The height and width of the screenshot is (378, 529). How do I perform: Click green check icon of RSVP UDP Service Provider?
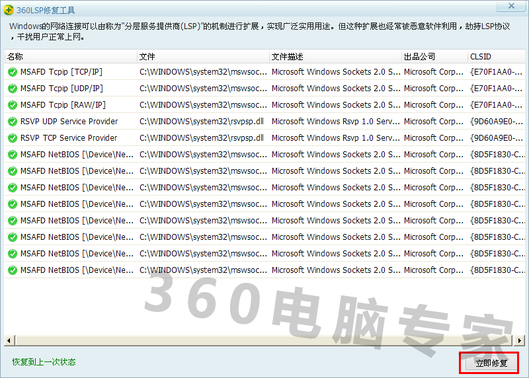coord(12,122)
